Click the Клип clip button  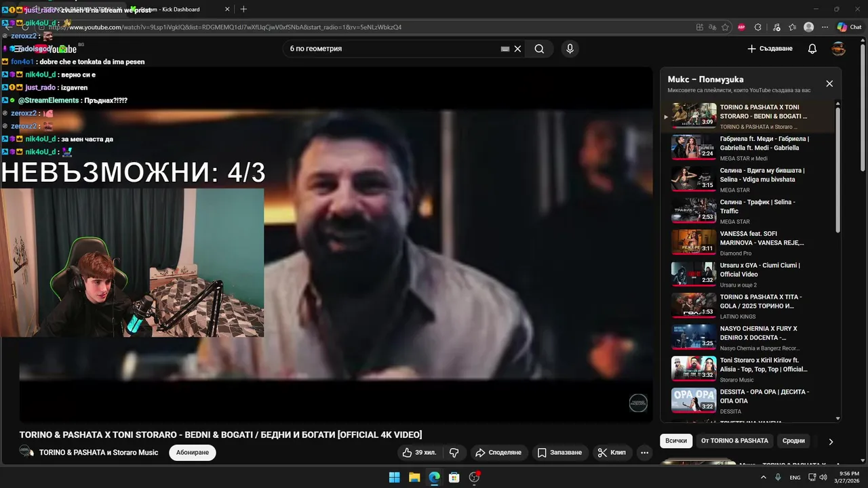(x=612, y=452)
